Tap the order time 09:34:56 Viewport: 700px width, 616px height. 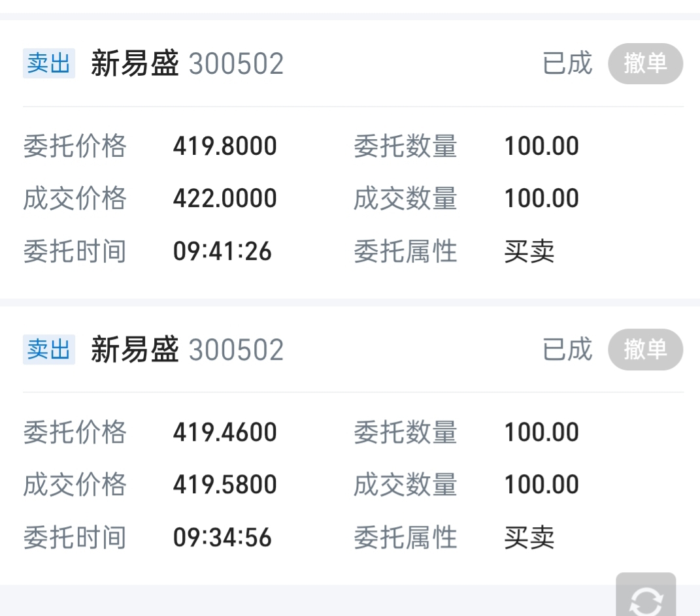point(222,537)
